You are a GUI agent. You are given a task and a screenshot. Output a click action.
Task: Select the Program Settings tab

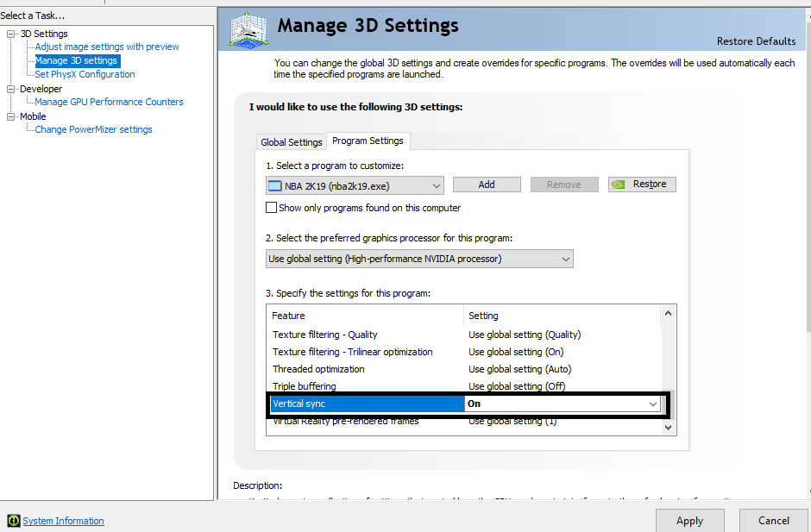[368, 141]
